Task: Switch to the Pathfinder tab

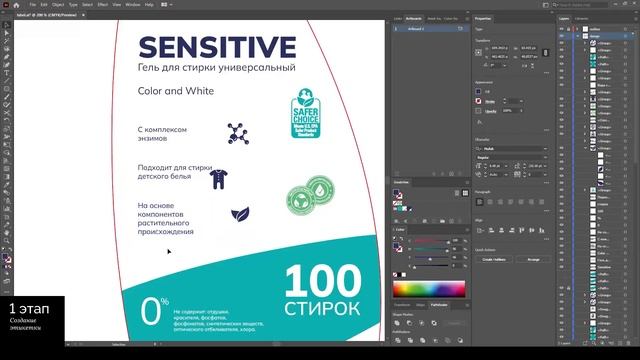Action: tap(439, 305)
